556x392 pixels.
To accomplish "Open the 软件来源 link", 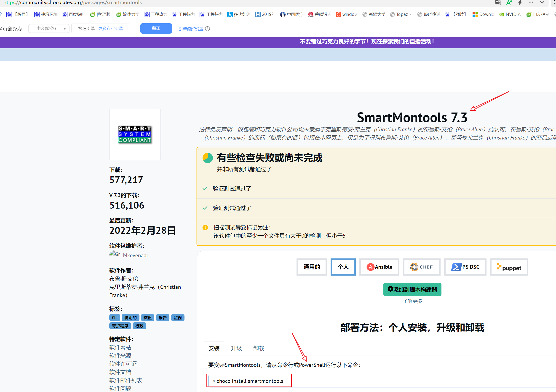I will [x=120, y=355].
